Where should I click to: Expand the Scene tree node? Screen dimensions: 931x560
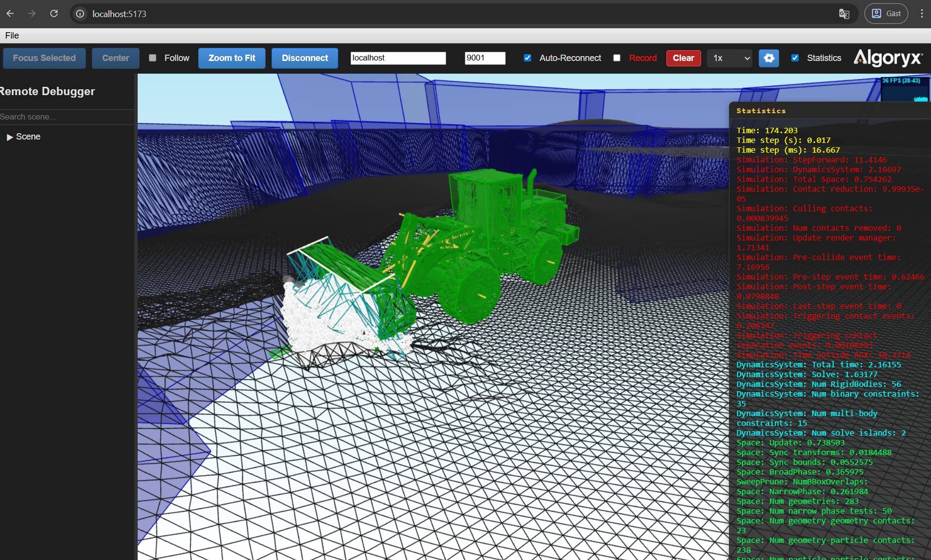10,137
